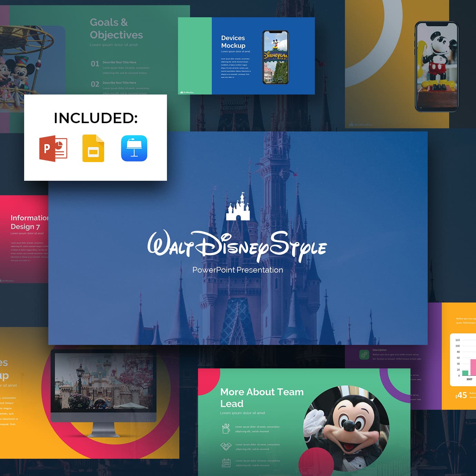Click the 'Devices Mockup' title text
Image resolution: width=476 pixels, height=476 pixels.
click(233, 42)
